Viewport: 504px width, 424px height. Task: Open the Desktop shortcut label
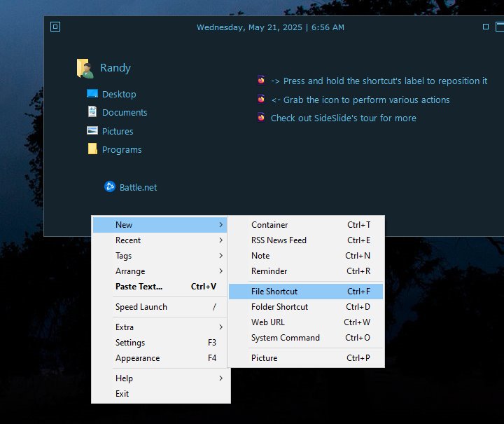[x=119, y=94]
